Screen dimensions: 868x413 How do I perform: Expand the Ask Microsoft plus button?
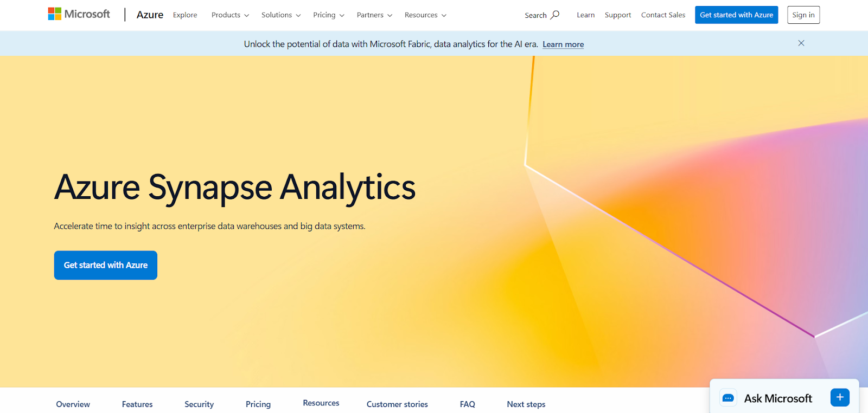click(x=839, y=397)
